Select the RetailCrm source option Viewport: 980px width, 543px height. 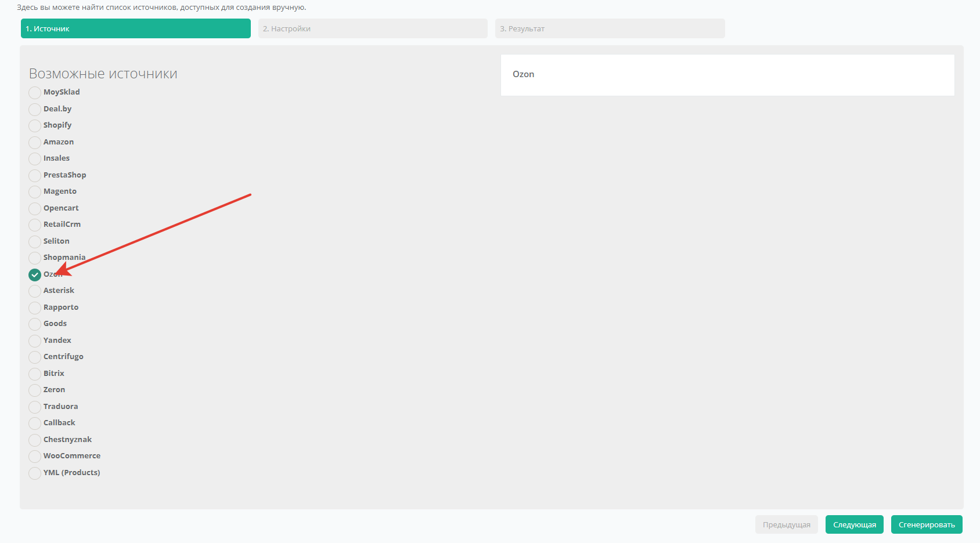pos(35,225)
